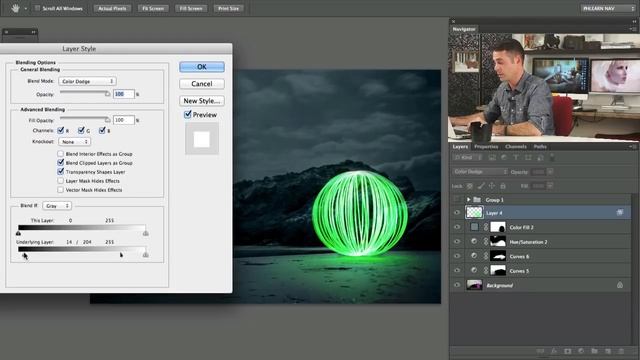Click OK in the Layer Style dialog
The width and height of the screenshot is (640, 360).
202,67
